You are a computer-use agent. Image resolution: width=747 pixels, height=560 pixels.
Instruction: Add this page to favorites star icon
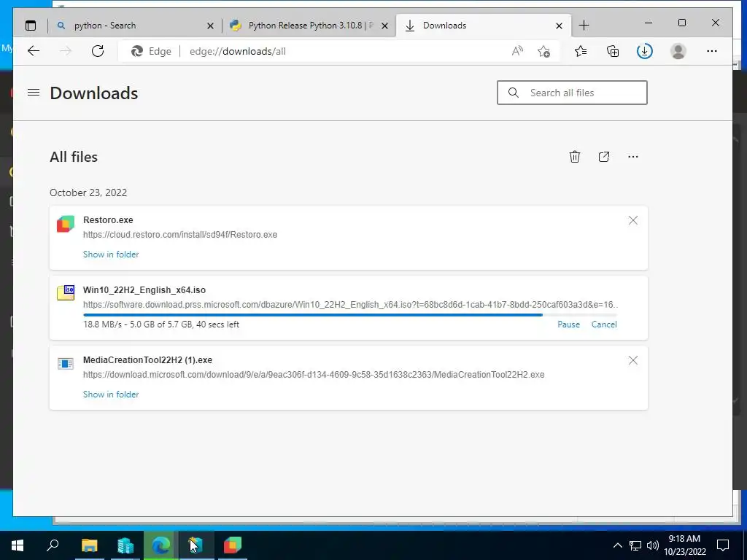click(x=543, y=51)
